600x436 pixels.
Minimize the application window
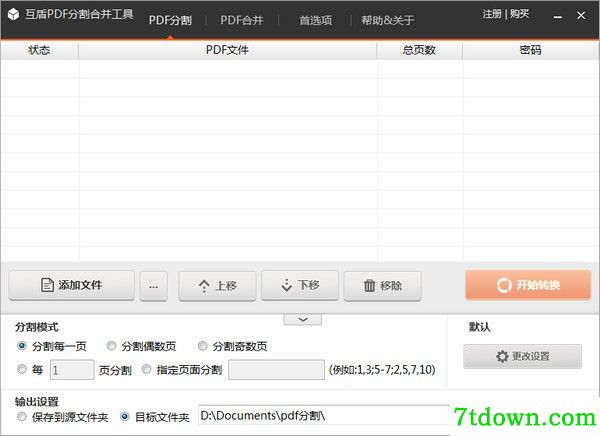558,16
